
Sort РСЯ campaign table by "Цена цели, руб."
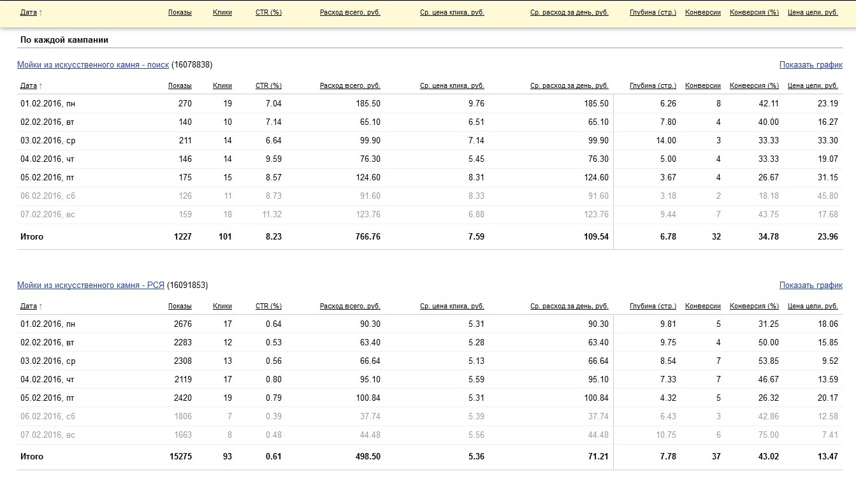[x=813, y=306]
